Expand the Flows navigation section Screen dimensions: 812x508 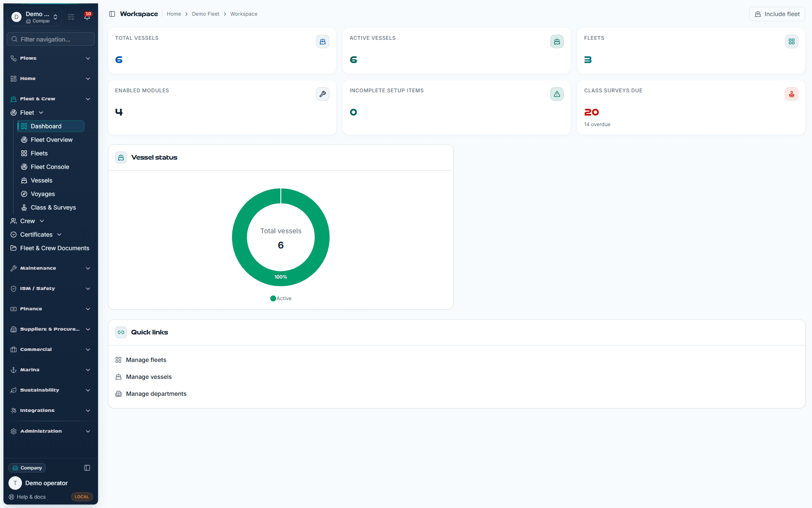[51, 58]
